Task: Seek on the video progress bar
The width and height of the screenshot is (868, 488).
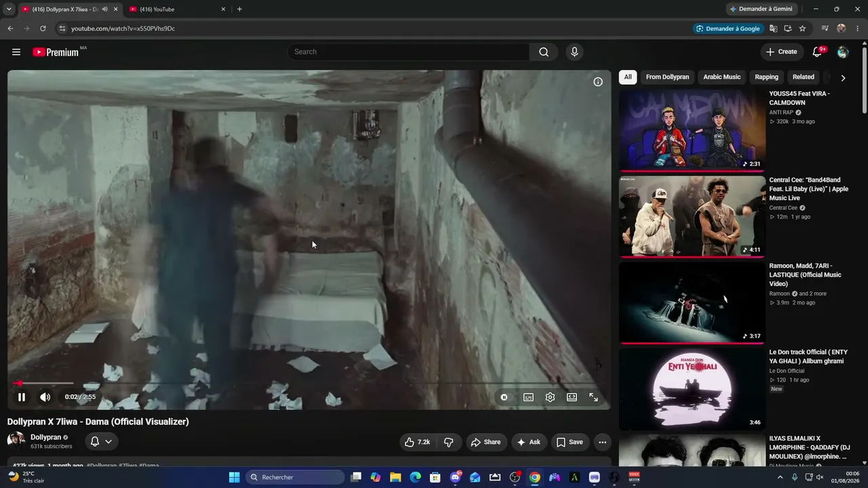Action: [309, 384]
